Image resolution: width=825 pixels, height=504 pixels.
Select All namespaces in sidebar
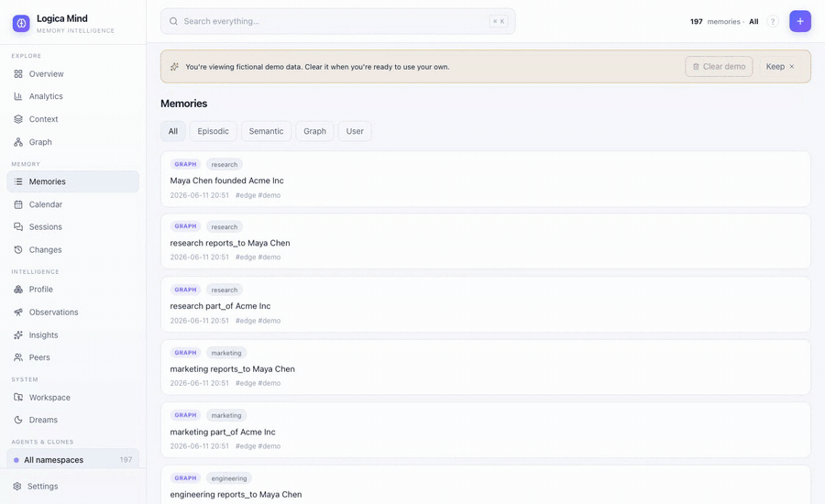point(73,460)
